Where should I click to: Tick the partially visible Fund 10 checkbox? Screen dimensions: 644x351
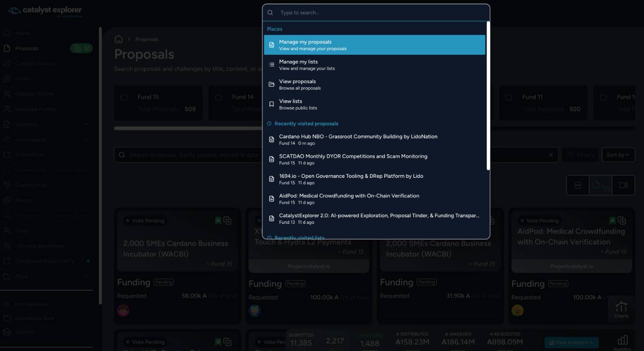click(603, 97)
